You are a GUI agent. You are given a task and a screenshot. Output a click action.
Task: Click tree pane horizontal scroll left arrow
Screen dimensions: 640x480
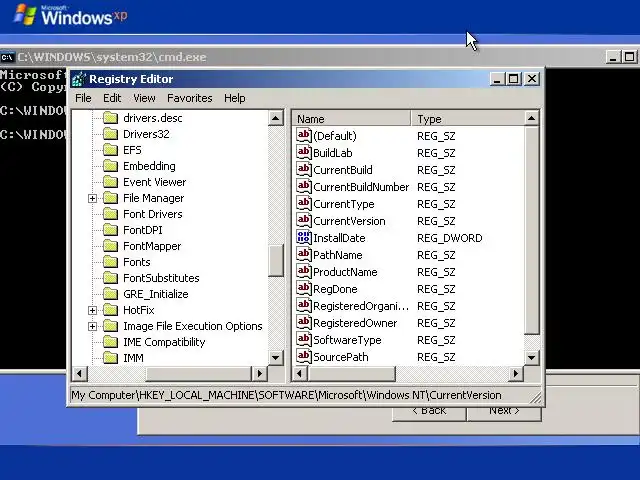click(80, 373)
